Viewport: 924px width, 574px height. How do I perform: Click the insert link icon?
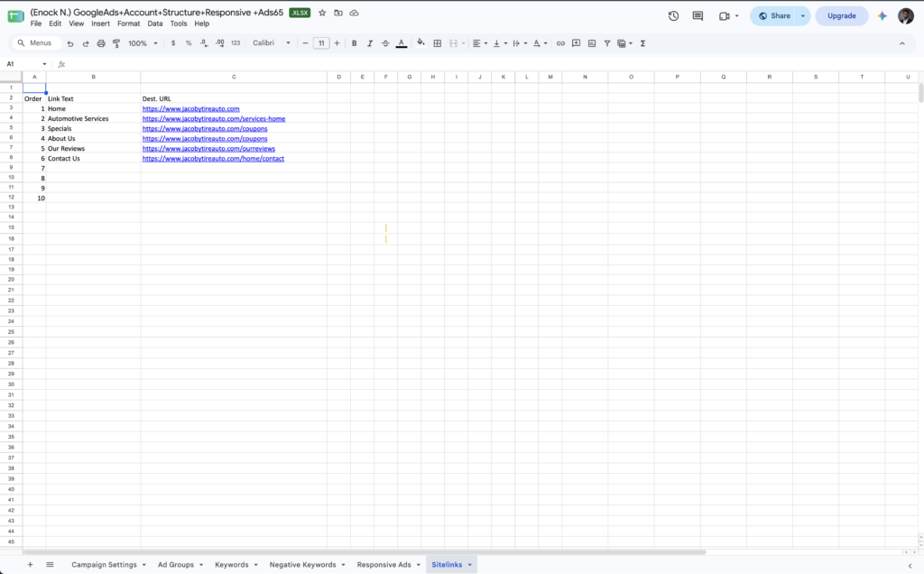(560, 43)
